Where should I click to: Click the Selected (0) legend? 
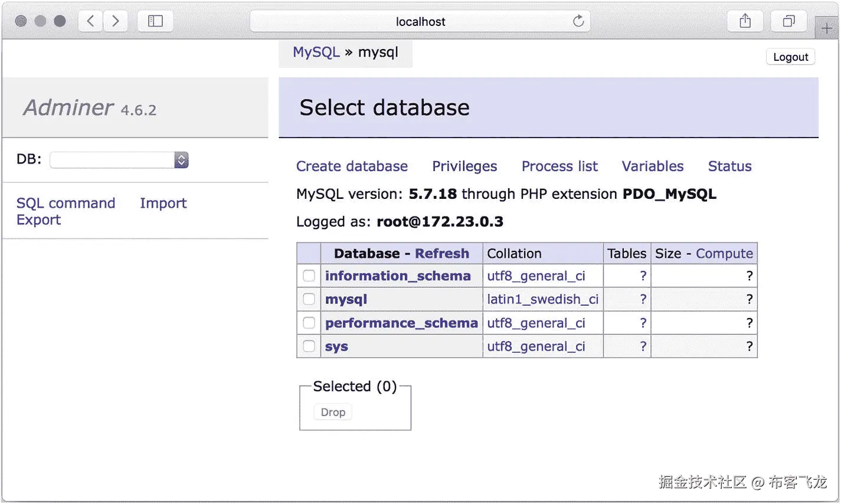[355, 387]
